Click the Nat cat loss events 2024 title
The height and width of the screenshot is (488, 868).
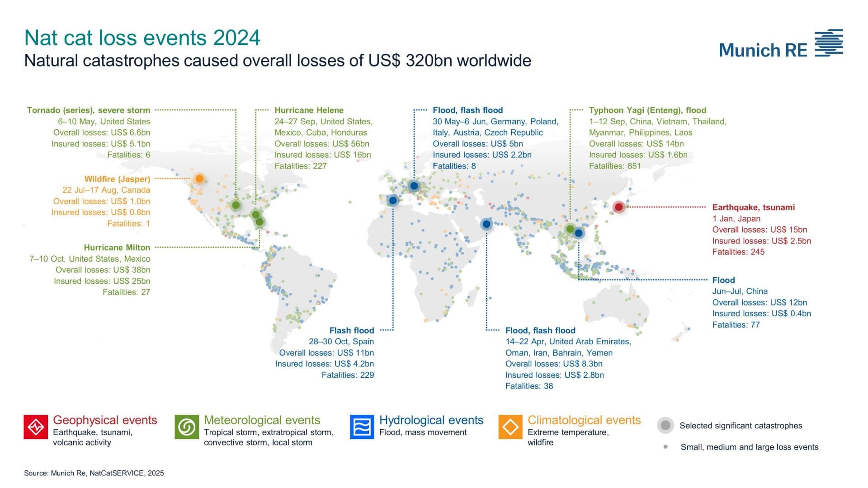click(142, 38)
